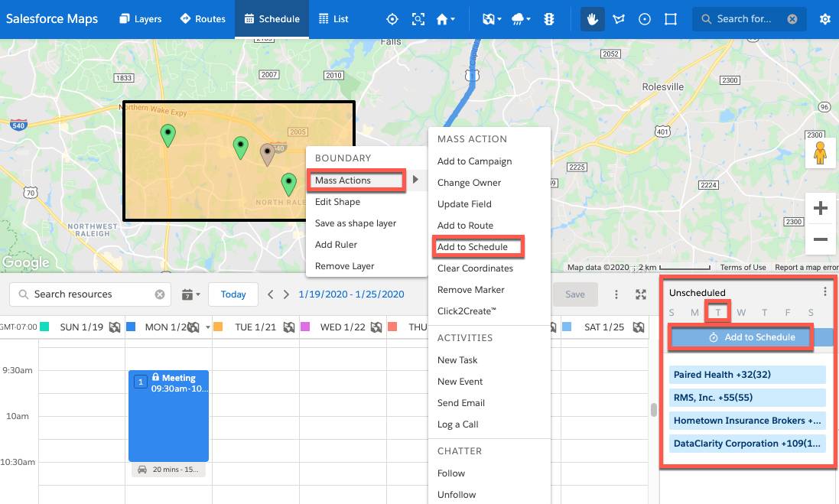Image resolution: width=839 pixels, height=504 pixels.
Task: Choose Save as shape layer
Action: (x=356, y=223)
